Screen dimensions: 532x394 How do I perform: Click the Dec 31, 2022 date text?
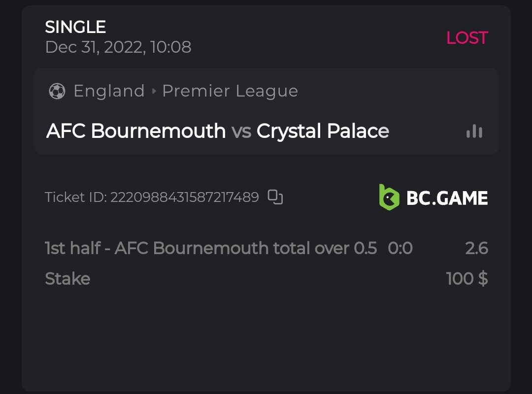click(x=118, y=47)
